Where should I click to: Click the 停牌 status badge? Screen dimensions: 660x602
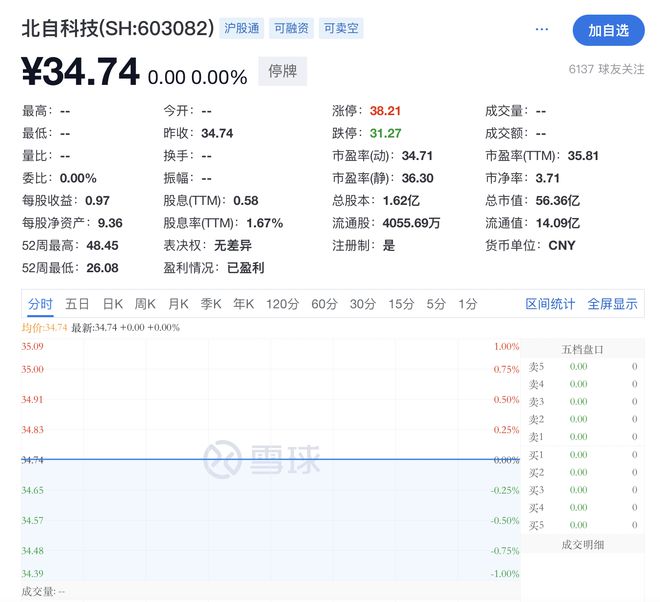(x=282, y=71)
